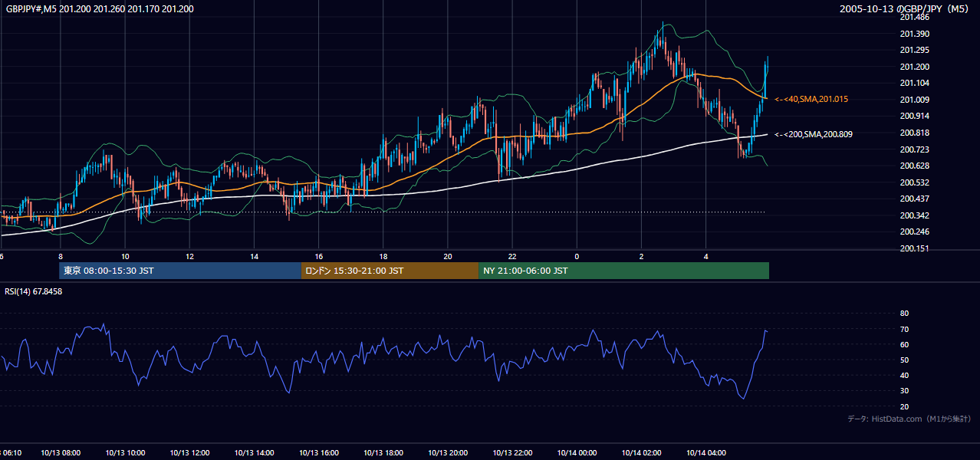Click hour tick 22 below price chart
This screenshot has width=980, height=460.
pos(511,256)
